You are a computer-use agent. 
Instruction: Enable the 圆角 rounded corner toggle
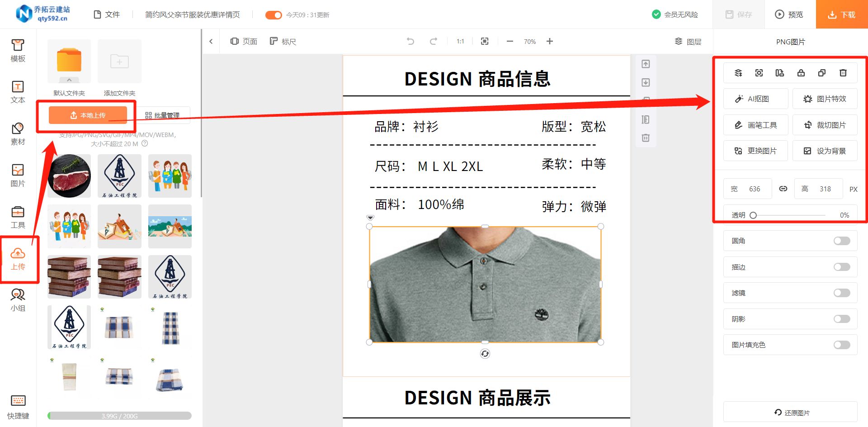click(x=842, y=241)
